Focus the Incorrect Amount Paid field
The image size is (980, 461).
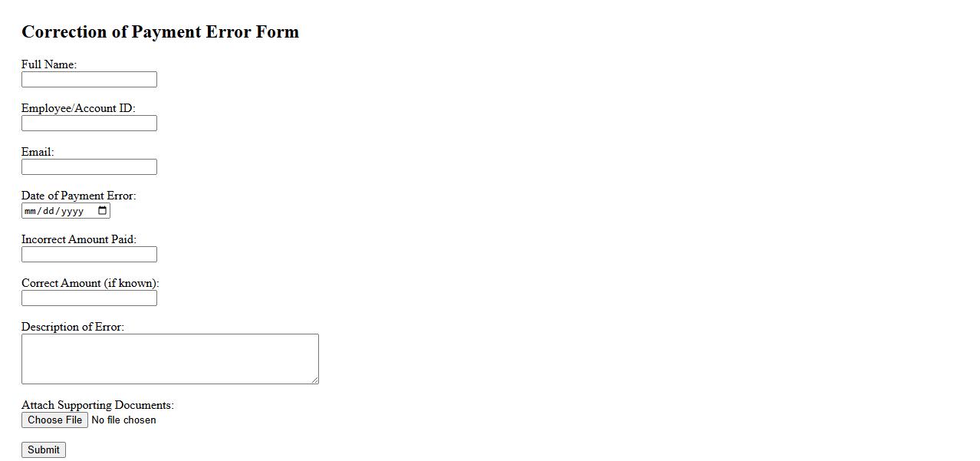[89, 255]
